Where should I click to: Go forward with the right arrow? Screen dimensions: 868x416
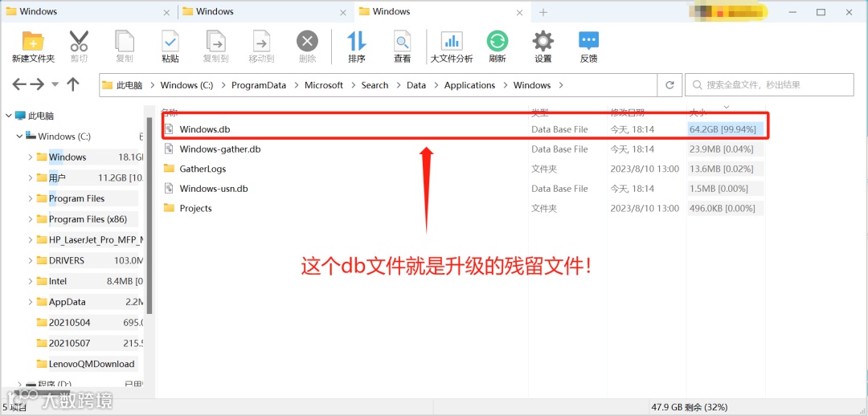point(37,84)
